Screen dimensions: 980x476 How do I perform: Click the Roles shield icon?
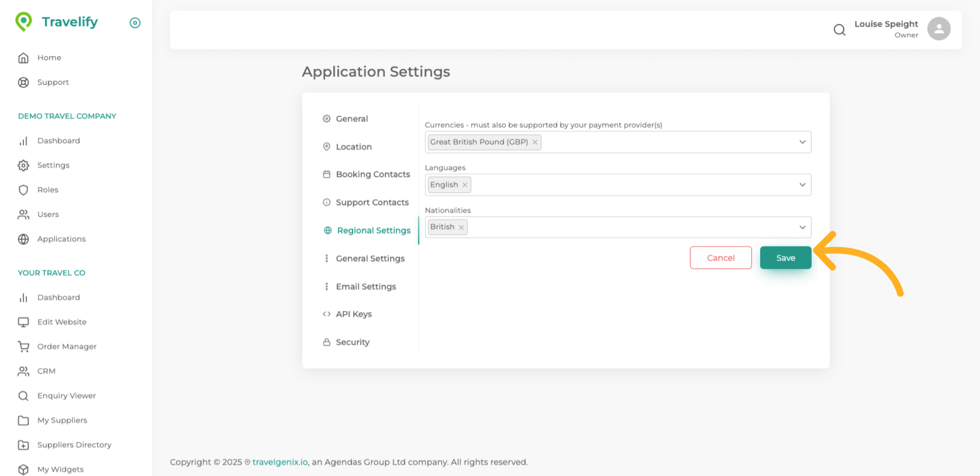pyautogui.click(x=23, y=190)
